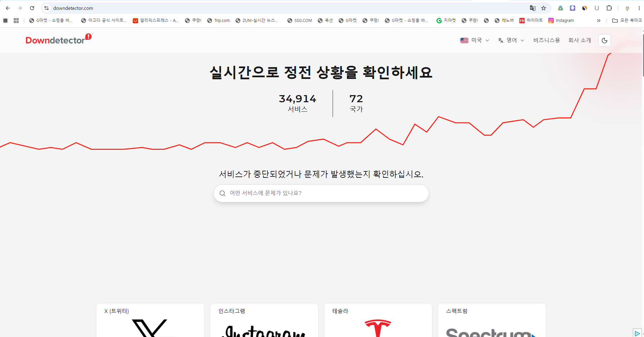Open the 모든 북마크 folder
Image resolution: width=644 pixels, height=337 pixels.
tap(627, 21)
